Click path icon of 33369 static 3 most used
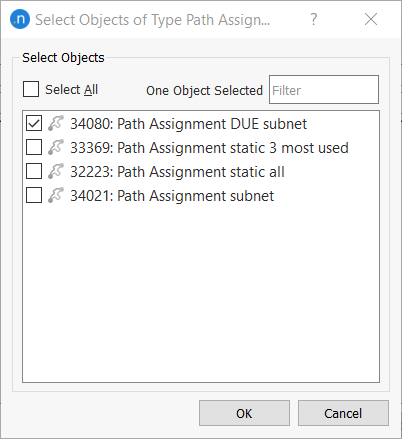This screenshot has width=402, height=439. [56, 147]
